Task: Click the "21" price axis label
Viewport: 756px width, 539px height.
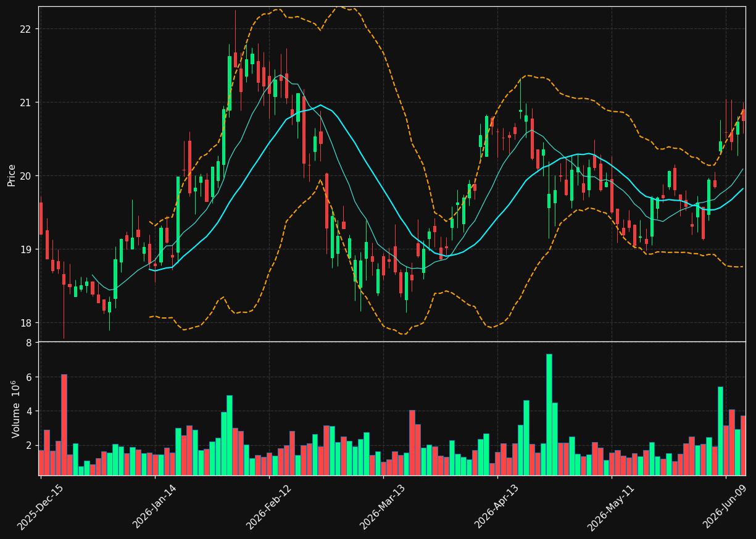Action: point(27,102)
